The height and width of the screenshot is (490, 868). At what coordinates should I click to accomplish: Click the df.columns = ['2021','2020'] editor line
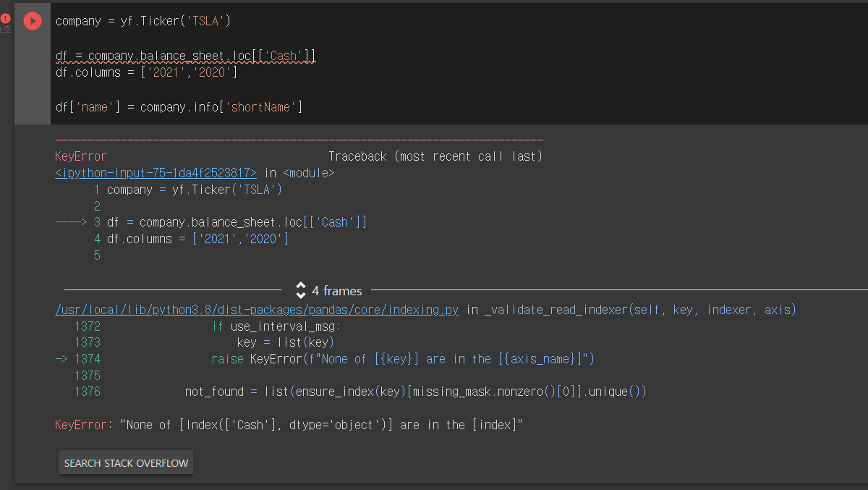[x=146, y=72]
